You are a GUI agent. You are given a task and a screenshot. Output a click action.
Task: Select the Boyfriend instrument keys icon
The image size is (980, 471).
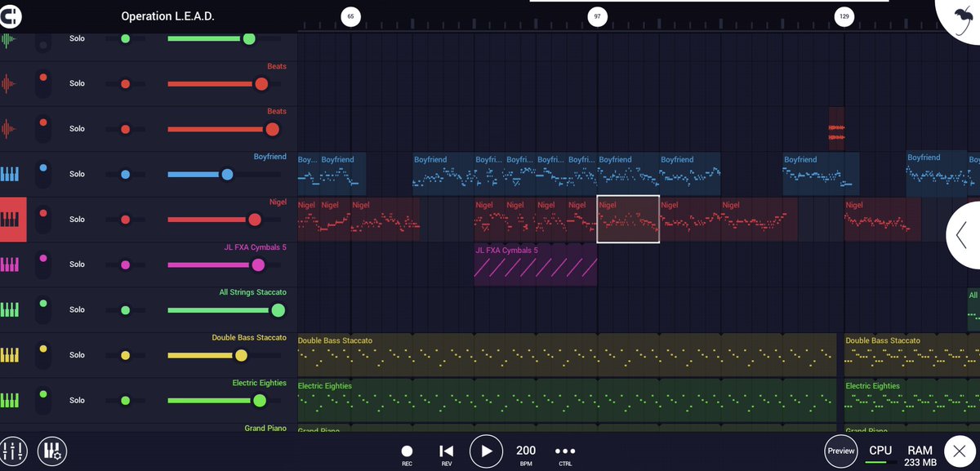9,174
